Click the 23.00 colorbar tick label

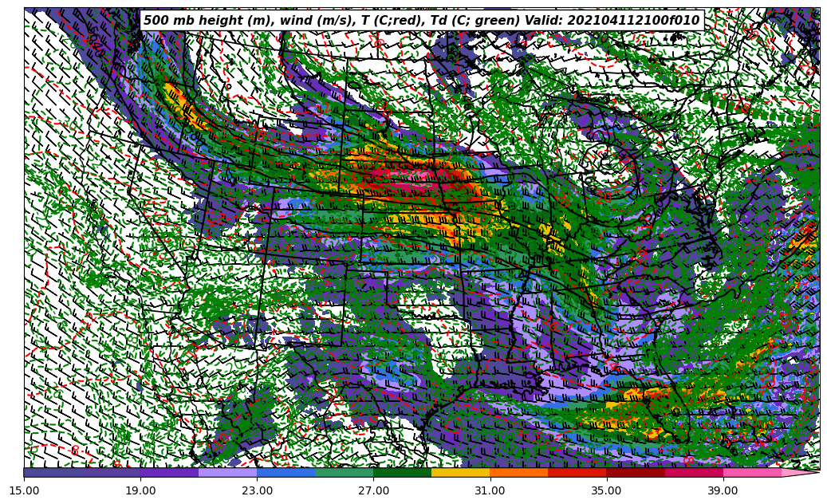click(x=258, y=490)
